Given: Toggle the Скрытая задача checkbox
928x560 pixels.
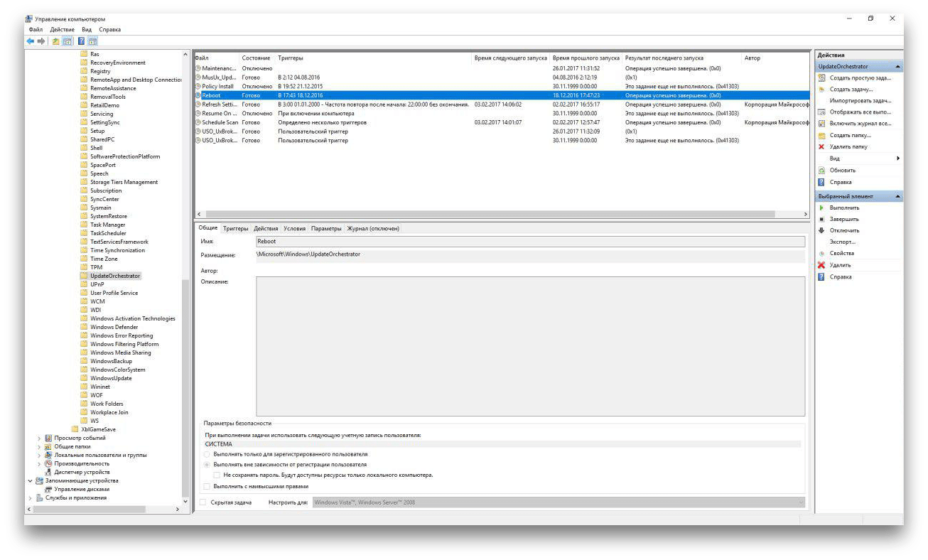Looking at the screenshot, I should tap(203, 502).
